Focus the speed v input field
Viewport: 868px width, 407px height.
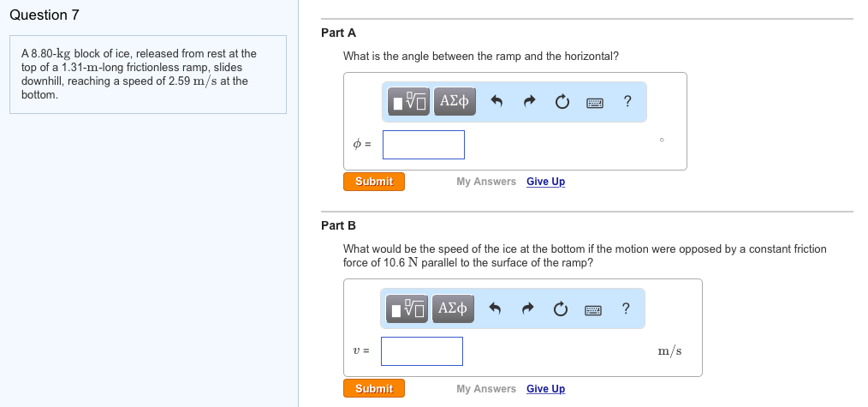[422, 351]
